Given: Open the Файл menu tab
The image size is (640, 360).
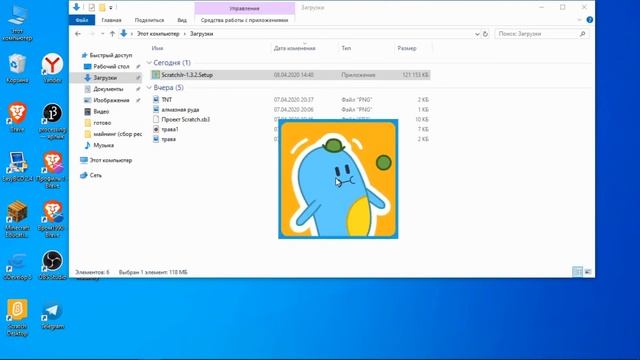Looking at the screenshot, I should point(82,20).
